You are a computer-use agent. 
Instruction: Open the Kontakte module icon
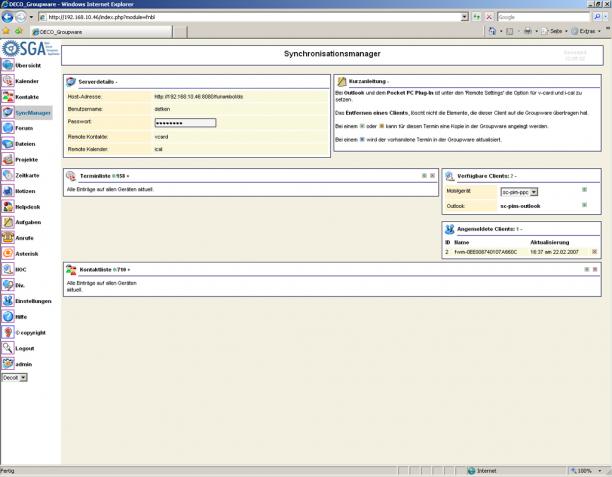(x=8, y=97)
